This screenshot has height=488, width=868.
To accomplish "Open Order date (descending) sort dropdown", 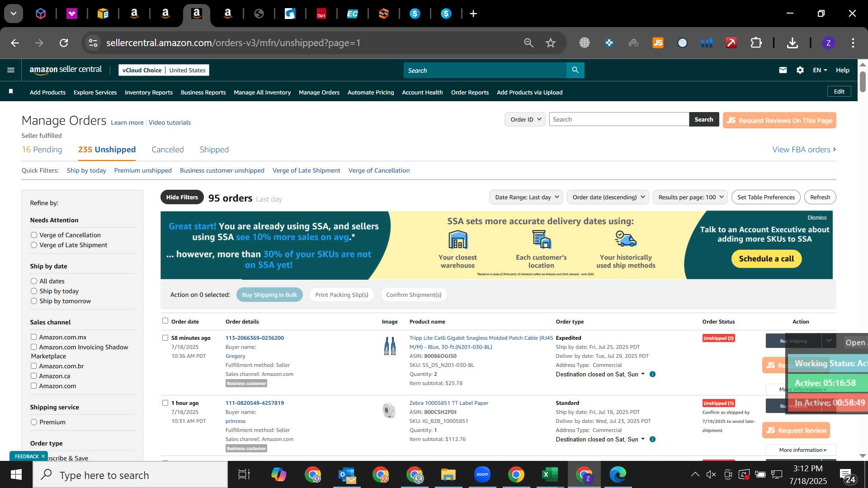I will click(x=608, y=197).
